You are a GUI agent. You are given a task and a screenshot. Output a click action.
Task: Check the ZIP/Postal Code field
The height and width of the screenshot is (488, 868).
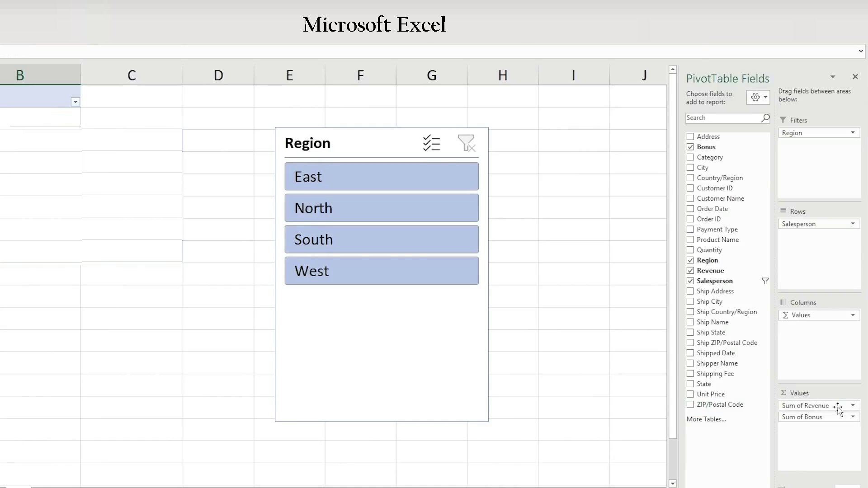point(690,405)
